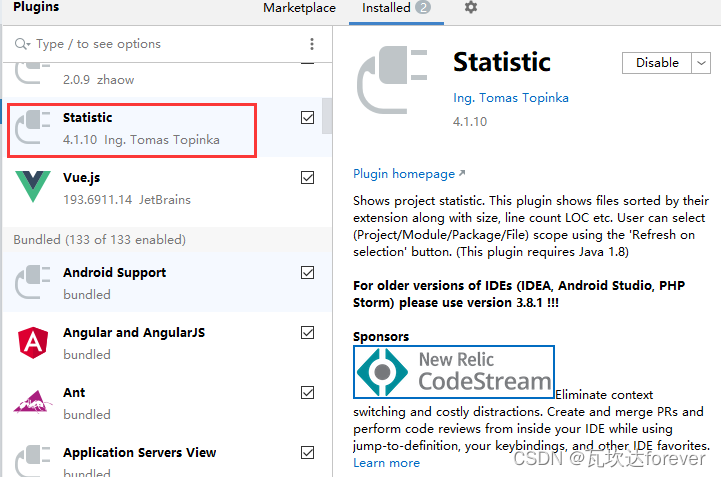Toggle the Ant plugin checkbox
This screenshot has height=477, width=721.
coord(308,393)
